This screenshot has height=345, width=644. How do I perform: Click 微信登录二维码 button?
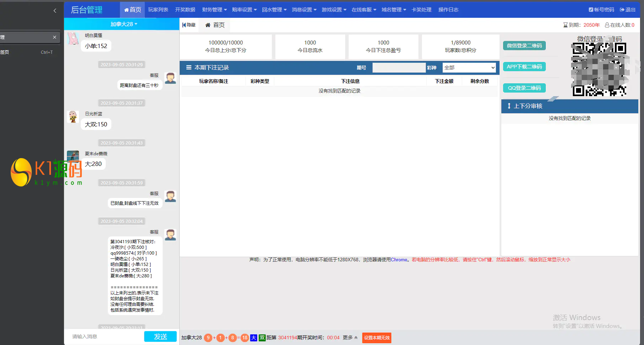524,46
